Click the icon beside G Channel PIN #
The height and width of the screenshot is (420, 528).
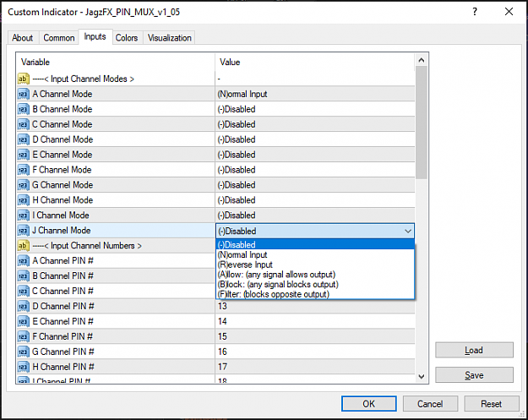(x=24, y=352)
